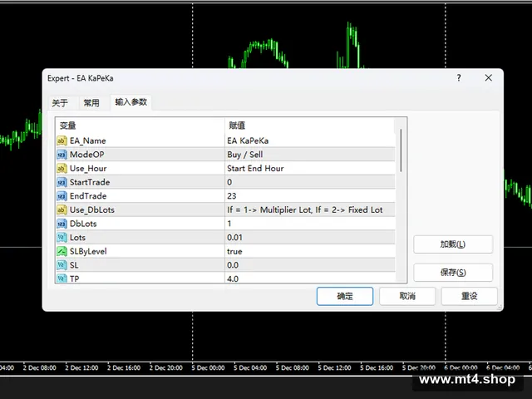Click the double-type icon beside SL
The width and height of the screenshot is (532, 399).
[x=62, y=265]
